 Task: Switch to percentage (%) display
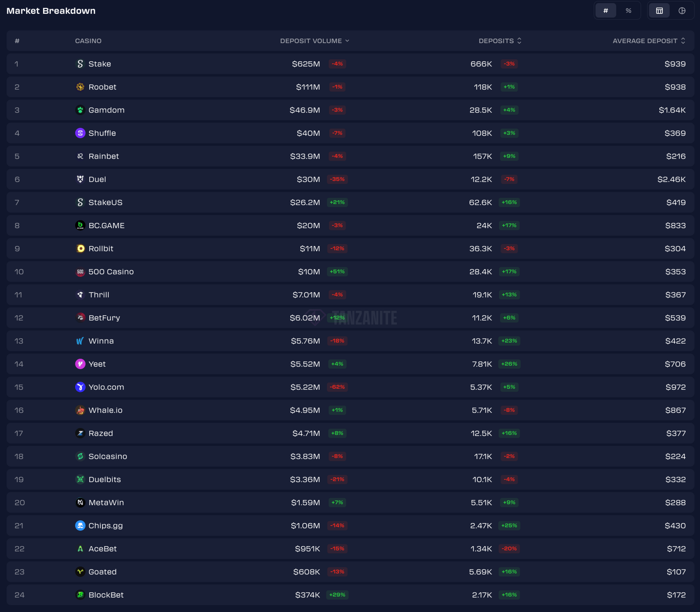(x=628, y=11)
